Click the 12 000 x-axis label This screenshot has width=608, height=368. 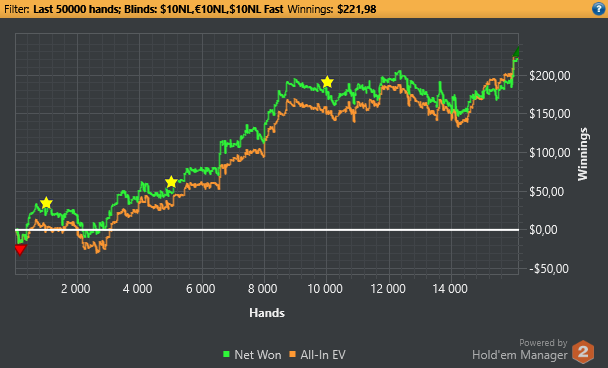tap(388, 289)
